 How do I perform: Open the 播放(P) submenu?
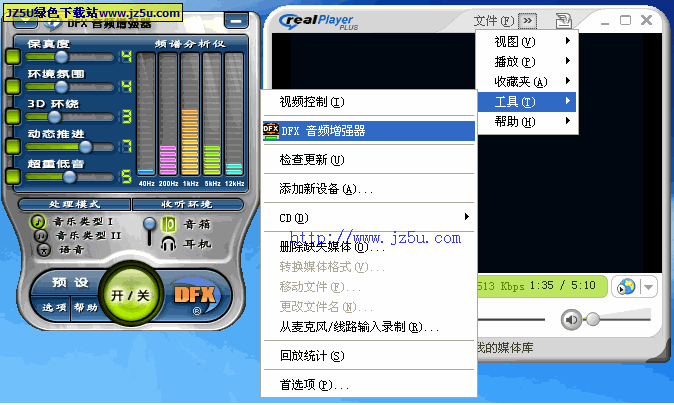pos(527,61)
